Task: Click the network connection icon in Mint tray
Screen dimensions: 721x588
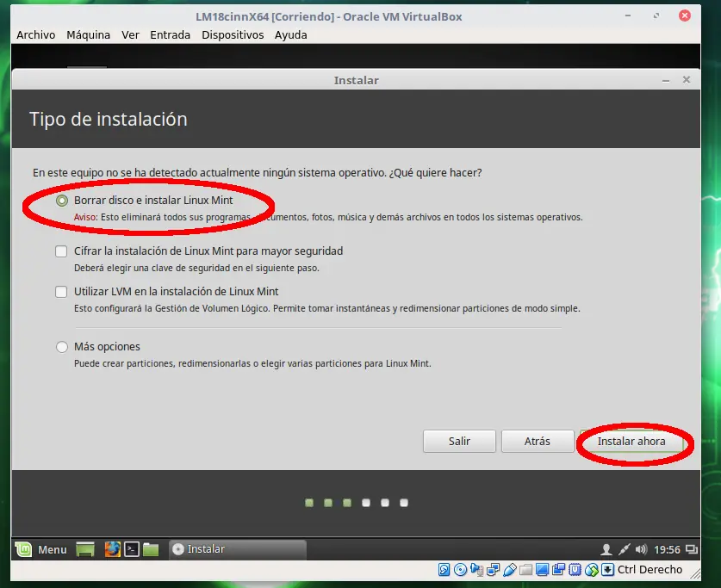Action: pyautogui.click(x=624, y=549)
